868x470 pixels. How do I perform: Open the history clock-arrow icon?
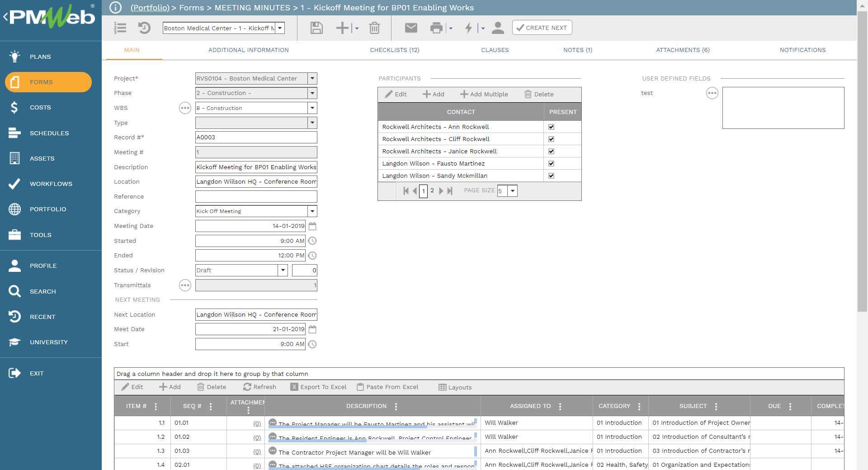point(144,28)
